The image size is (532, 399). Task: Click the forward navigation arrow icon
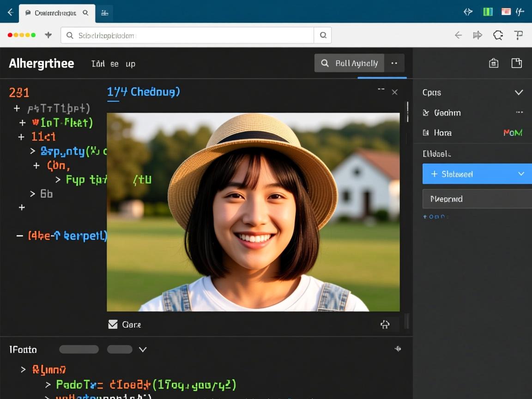click(478, 35)
